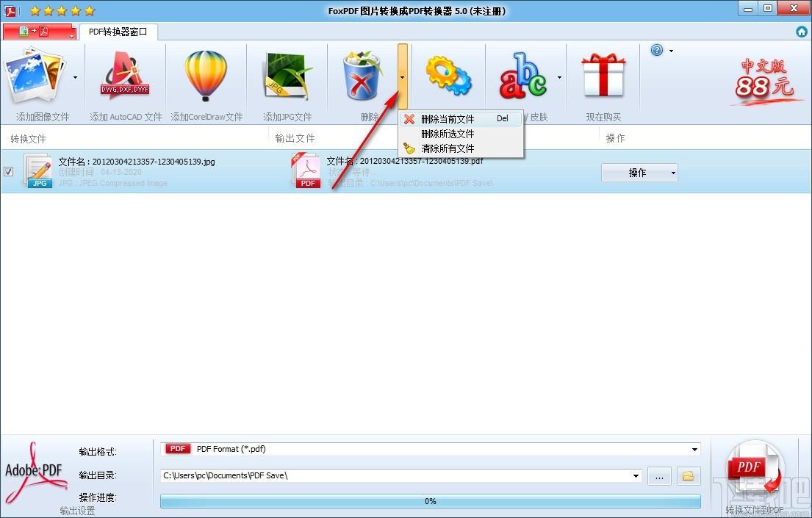Click the home icon at top right

pos(802,32)
